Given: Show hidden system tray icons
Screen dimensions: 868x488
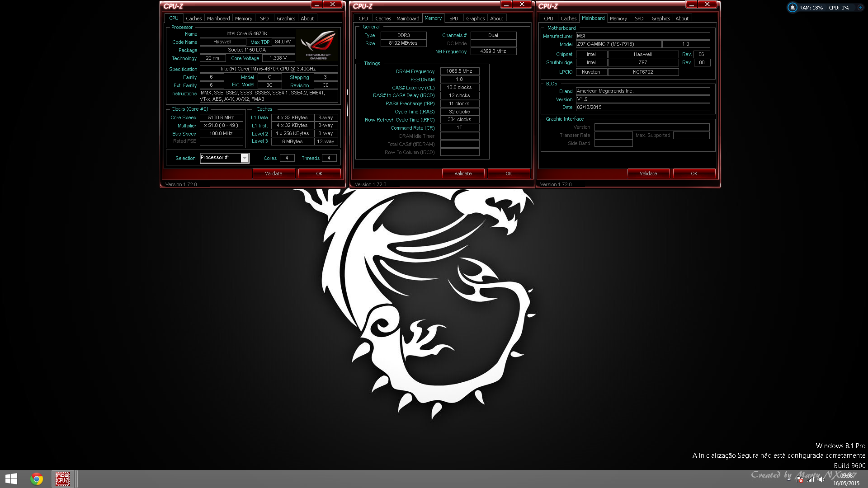Looking at the screenshot, I should pos(789,479).
